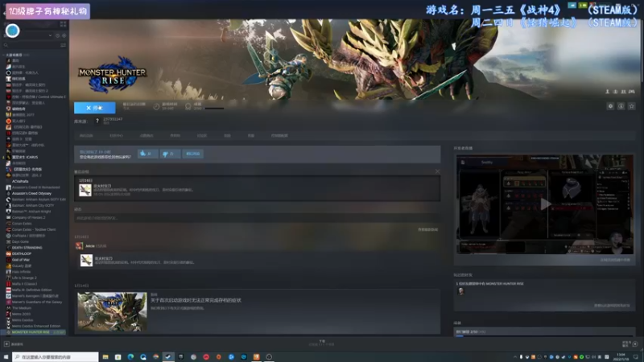644x362 pixels.
Task: Open File Explorer from the taskbar
Action: pyautogui.click(x=105, y=357)
